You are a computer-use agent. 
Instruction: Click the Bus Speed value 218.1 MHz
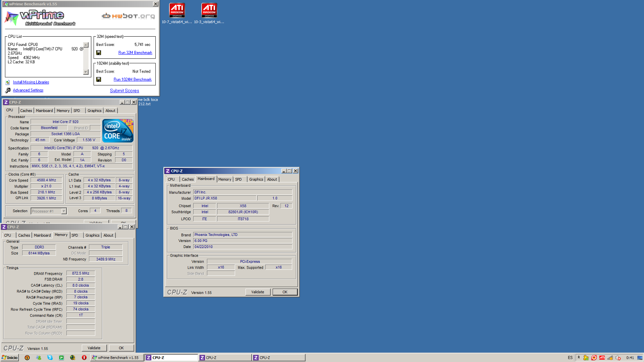tap(46, 192)
